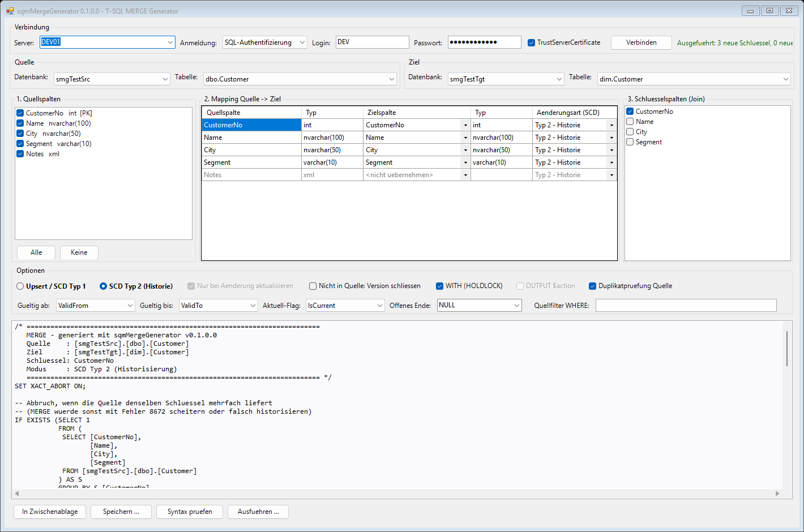The image size is (804, 532).
Task: Uncheck Segment varchar(10) in the Quellspalten list
Action: point(20,144)
